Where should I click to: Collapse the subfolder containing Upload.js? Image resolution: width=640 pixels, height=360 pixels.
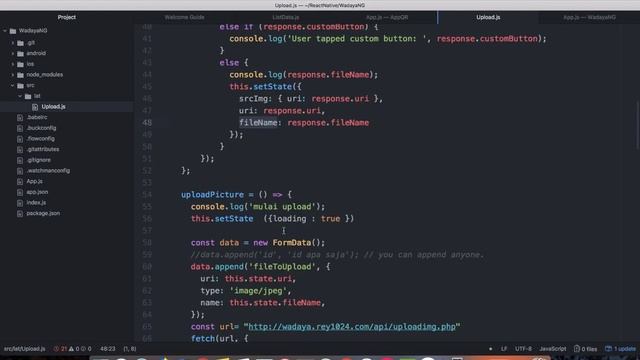20,96
